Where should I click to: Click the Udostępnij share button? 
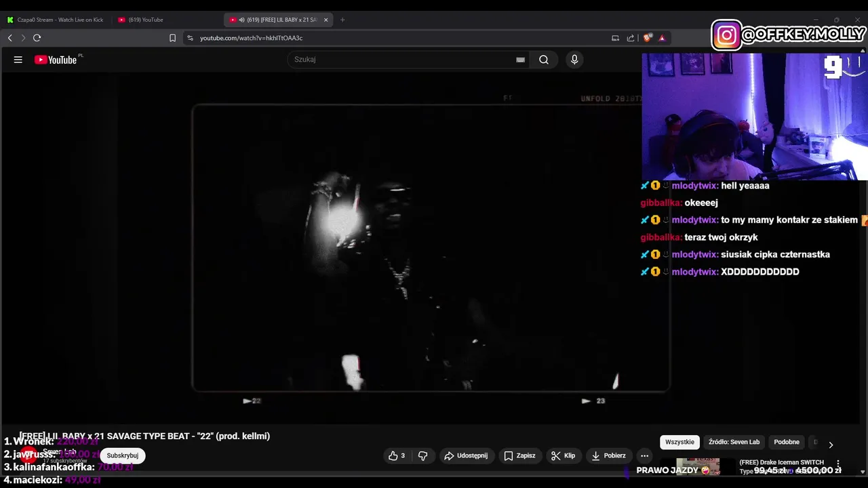click(466, 455)
